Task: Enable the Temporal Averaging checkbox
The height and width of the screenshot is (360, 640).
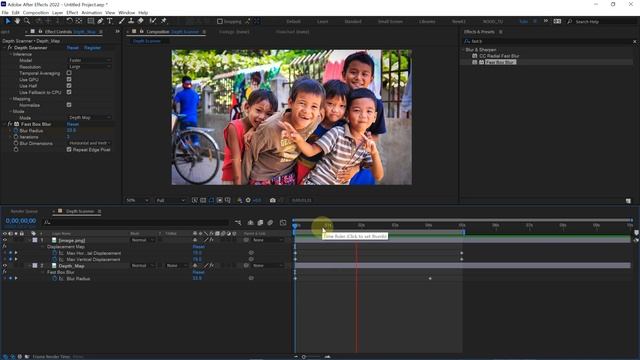Action: tap(69, 73)
